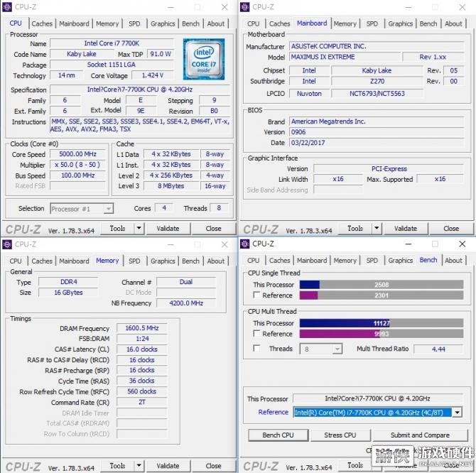Open the Processor #1 selection dropdown
This screenshot has height=473, width=476.
pyautogui.click(x=108, y=209)
